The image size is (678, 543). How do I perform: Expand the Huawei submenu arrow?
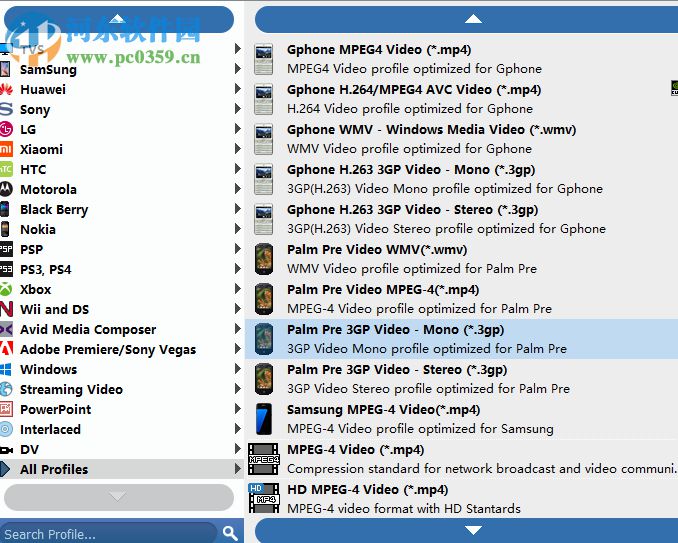pos(237,89)
